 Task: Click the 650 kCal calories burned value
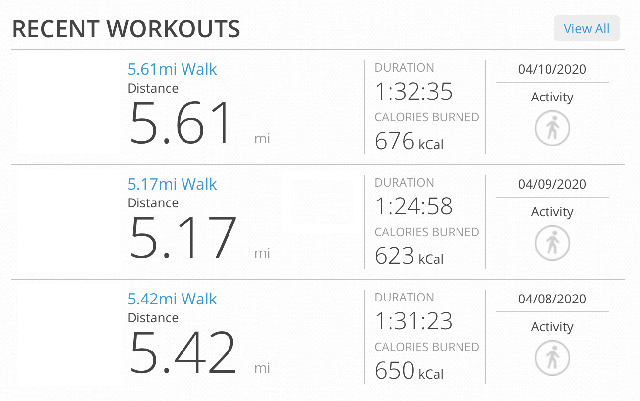(x=409, y=371)
